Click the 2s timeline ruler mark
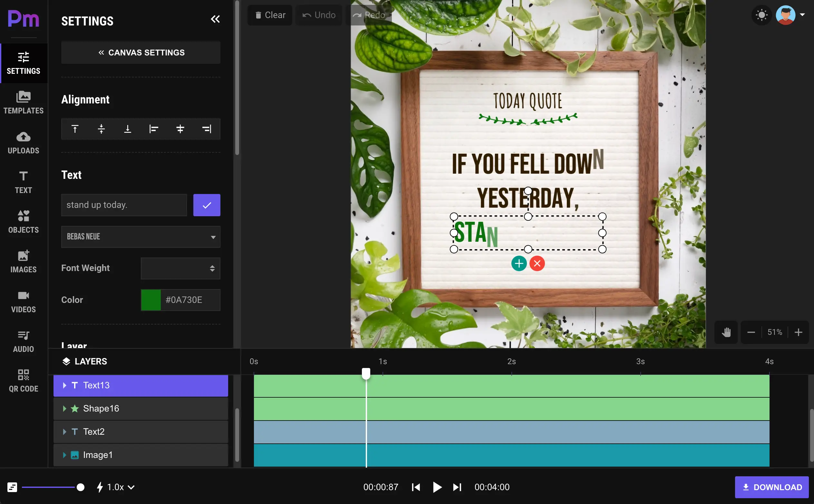 click(511, 362)
